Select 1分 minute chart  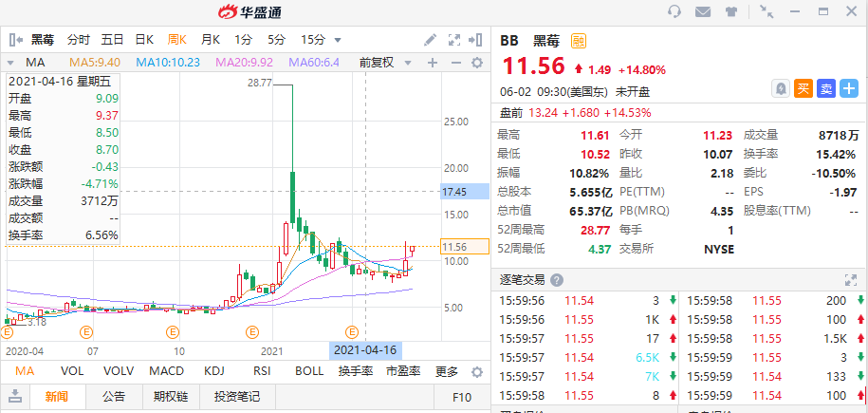click(243, 39)
